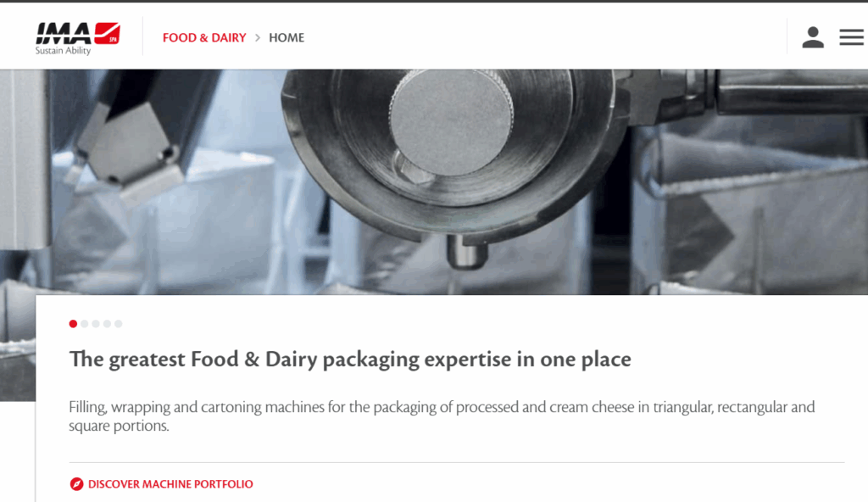Viewport: 868px width, 502px height.
Task: Open the DISCOVER MACHINE PORTFOLIO link
Action: click(170, 484)
